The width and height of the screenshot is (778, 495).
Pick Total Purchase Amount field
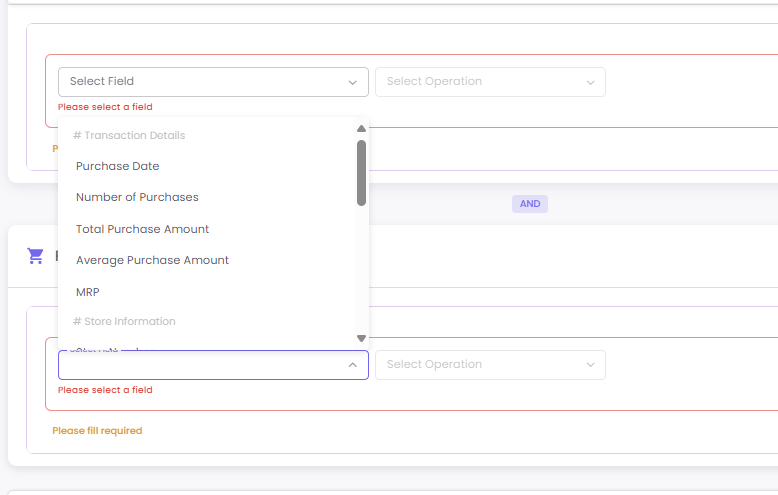tap(142, 229)
